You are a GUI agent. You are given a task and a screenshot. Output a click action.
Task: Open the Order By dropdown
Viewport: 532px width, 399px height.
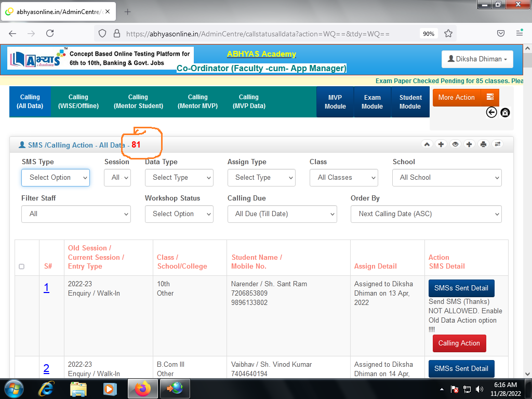pyautogui.click(x=426, y=214)
